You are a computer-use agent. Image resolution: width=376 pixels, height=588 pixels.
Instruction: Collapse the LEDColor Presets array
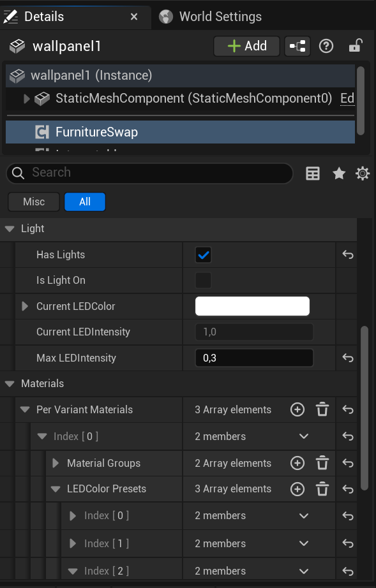click(x=56, y=489)
